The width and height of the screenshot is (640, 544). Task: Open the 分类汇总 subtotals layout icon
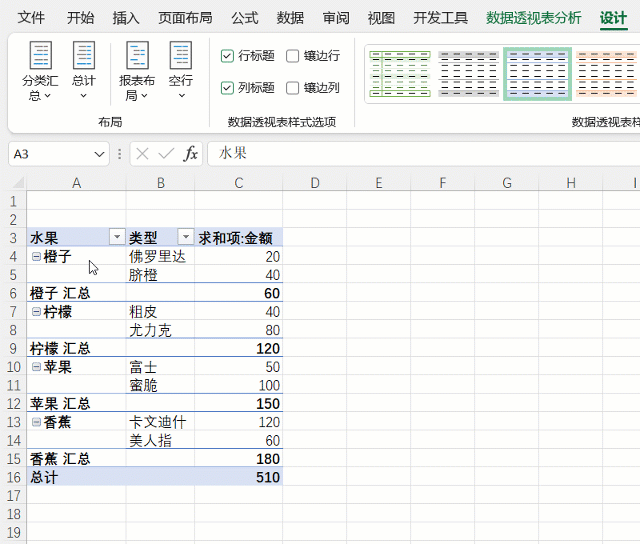point(41,57)
